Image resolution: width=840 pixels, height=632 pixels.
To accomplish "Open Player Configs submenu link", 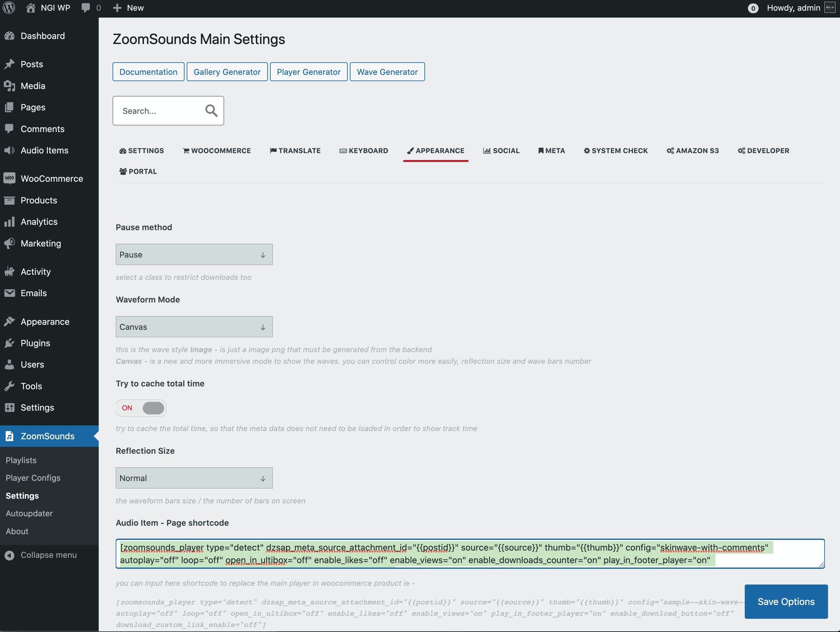I will pos(33,478).
